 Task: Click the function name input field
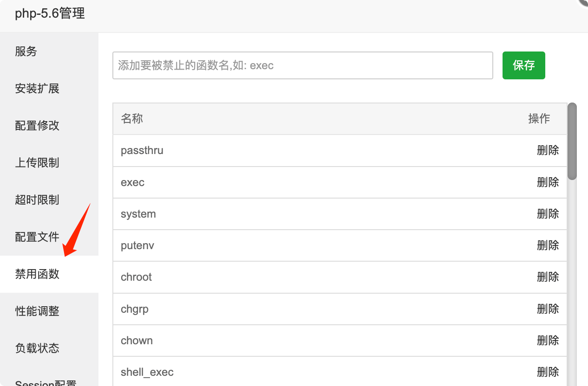coord(302,65)
